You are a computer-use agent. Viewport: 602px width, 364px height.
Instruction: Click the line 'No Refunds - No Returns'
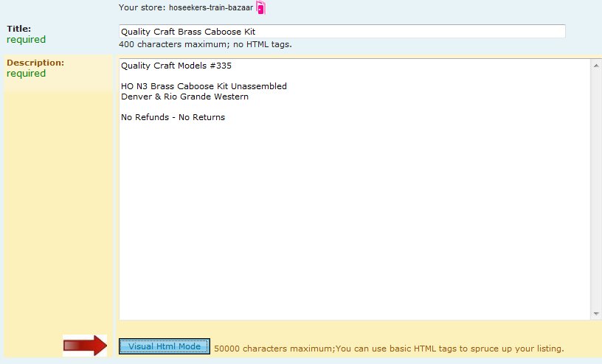tap(173, 117)
